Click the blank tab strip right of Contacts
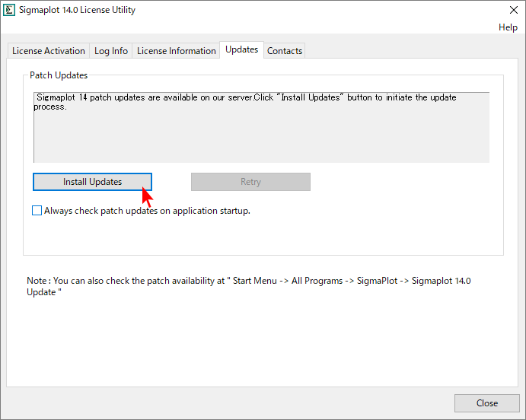The image size is (526, 420). click(411, 50)
